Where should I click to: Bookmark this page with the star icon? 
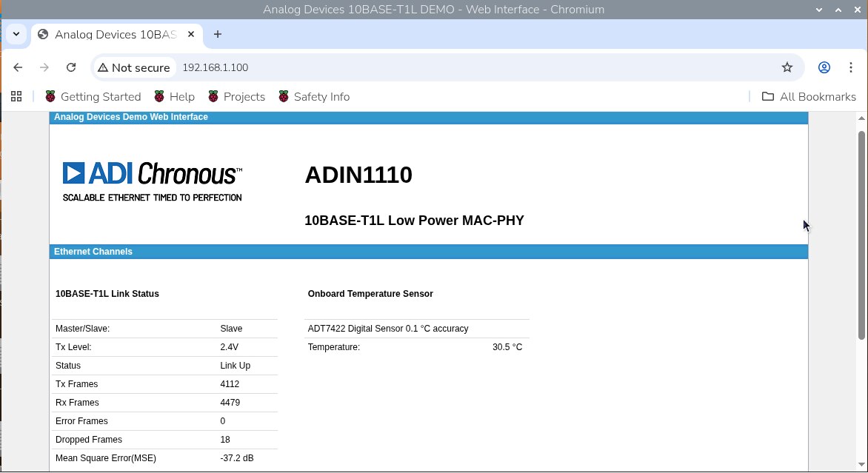(x=787, y=67)
